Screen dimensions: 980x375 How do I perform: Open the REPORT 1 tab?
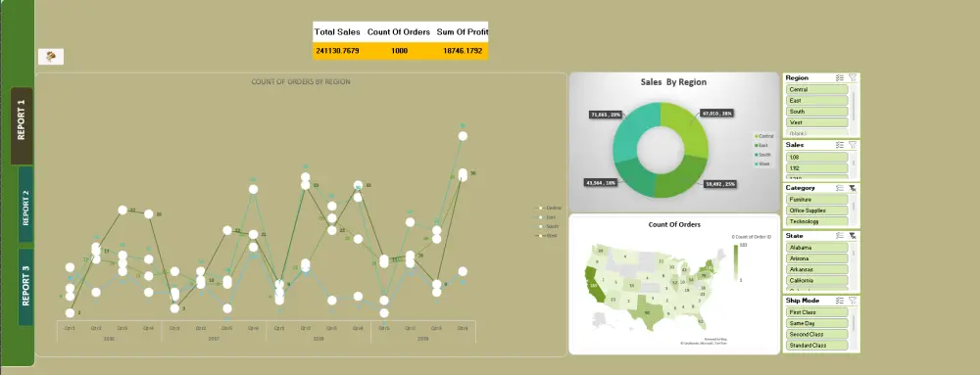22,125
